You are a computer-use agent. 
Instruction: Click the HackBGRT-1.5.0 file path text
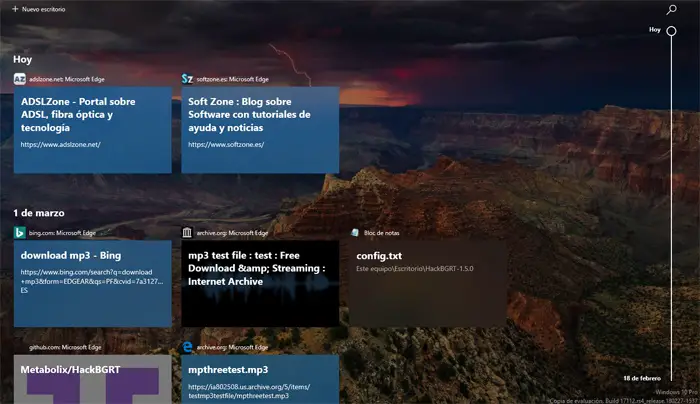click(x=415, y=269)
